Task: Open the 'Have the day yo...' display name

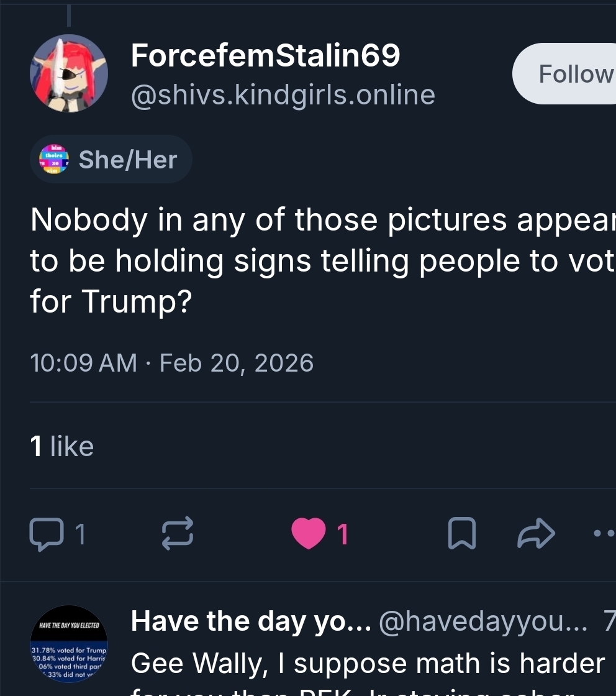Action: [251, 621]
